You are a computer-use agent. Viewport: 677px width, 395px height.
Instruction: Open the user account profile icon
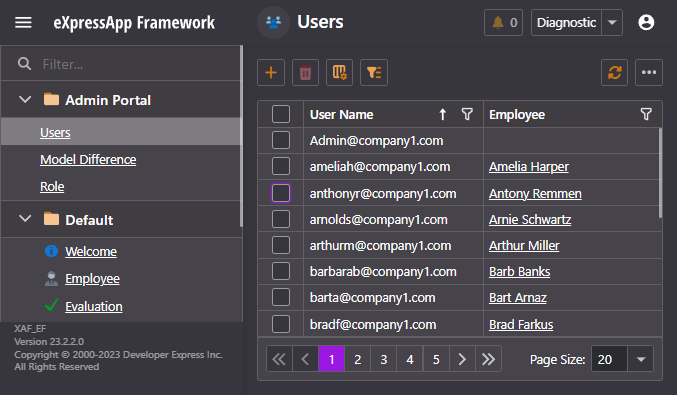(x=646, y=22)
